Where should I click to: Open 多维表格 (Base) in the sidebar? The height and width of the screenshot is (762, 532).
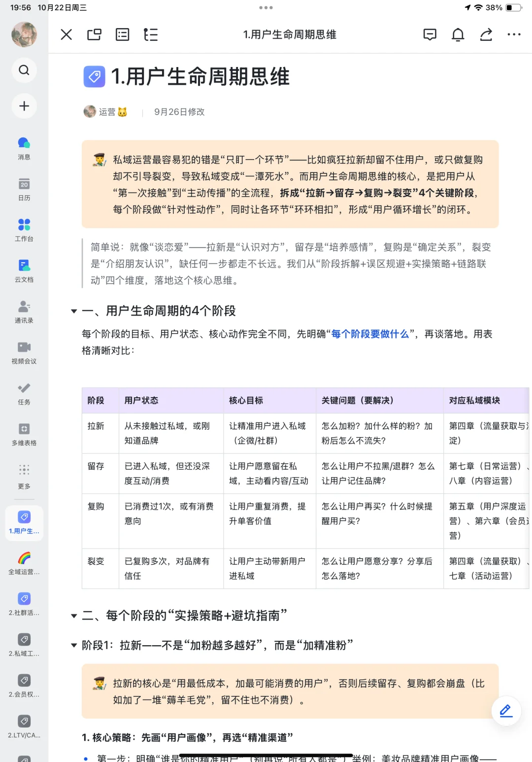(24, 434)
